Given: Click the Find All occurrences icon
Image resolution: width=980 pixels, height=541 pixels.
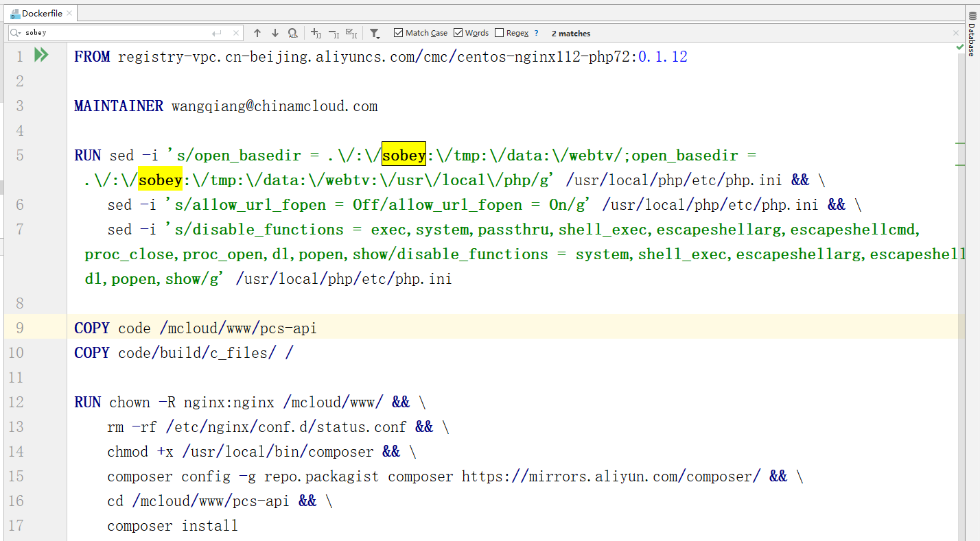Looking at the screenshot, I should tap(293, 33).
